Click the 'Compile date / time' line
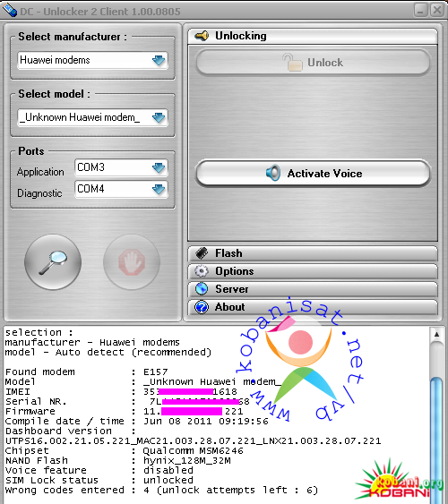This screenshot has width=448, height=504. point(137,421)
